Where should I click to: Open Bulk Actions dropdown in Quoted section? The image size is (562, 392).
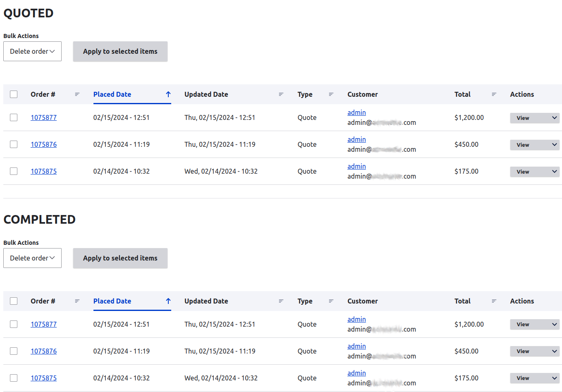32,51
